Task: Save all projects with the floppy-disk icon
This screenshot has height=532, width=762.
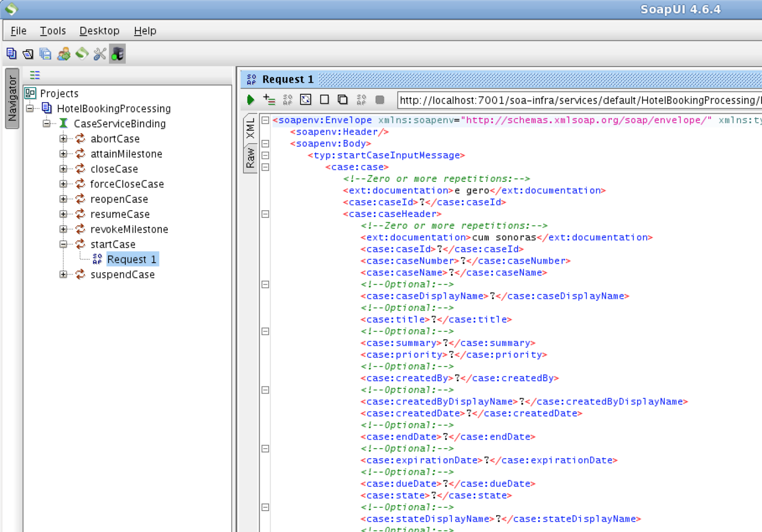Action: coord(45,54)
